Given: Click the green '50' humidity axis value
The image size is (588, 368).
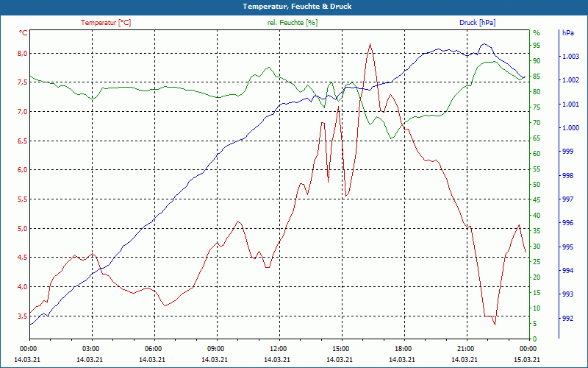Looking at the screenshot, I should pyautogui.click(x=537, y=185).
